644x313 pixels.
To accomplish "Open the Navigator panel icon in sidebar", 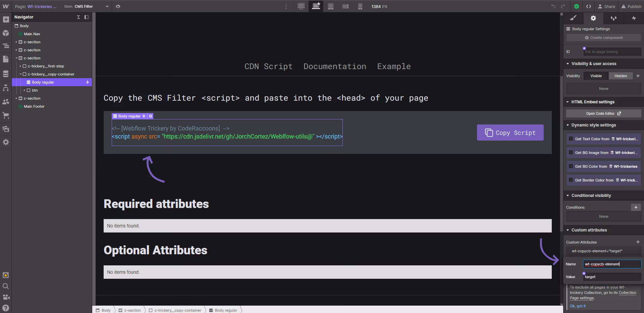I will coord(6,46).
